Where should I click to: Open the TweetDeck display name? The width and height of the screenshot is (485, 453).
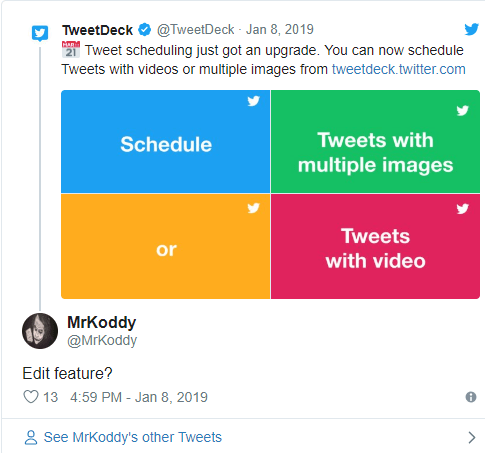tap(97, 30)
